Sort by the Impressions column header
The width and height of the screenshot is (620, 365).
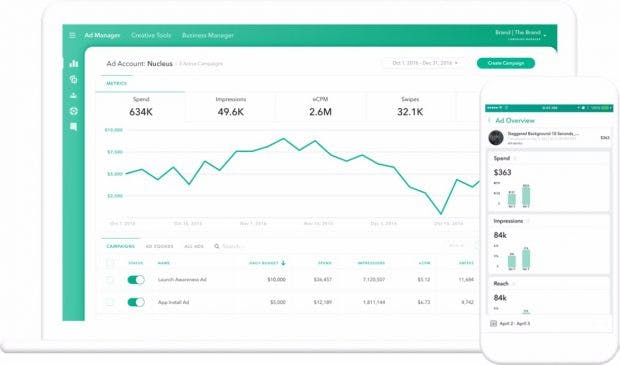pos(371,263)
